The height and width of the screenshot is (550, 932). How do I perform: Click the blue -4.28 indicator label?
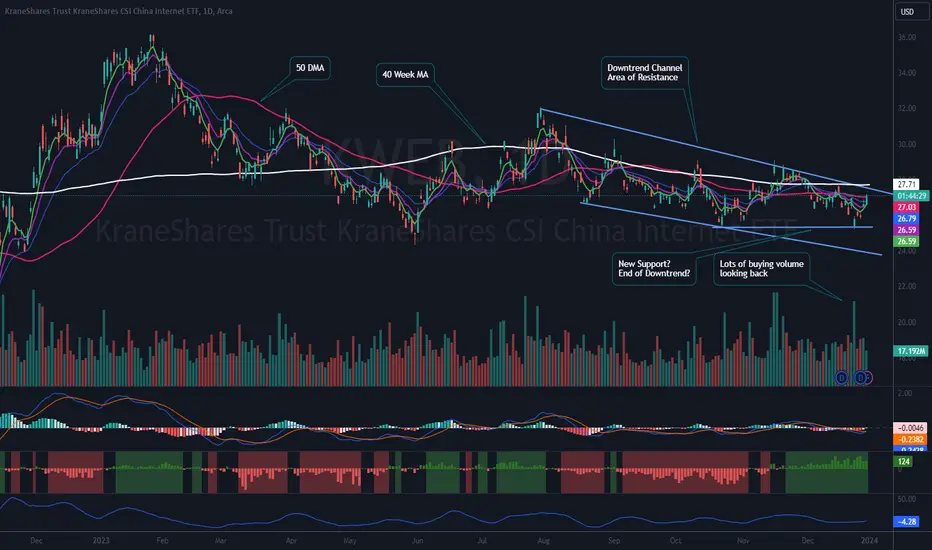click(907, 522)
